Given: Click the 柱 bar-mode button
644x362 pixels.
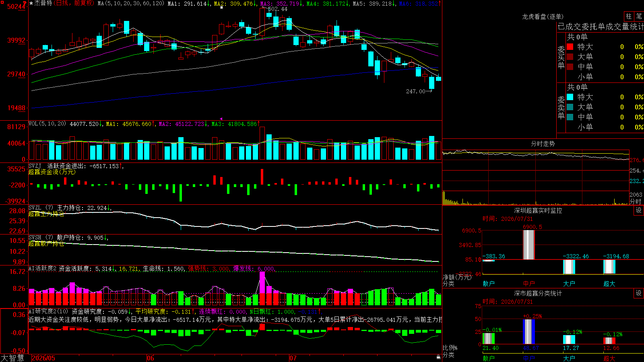Looking at the screenshot, I should pos(629,16).
